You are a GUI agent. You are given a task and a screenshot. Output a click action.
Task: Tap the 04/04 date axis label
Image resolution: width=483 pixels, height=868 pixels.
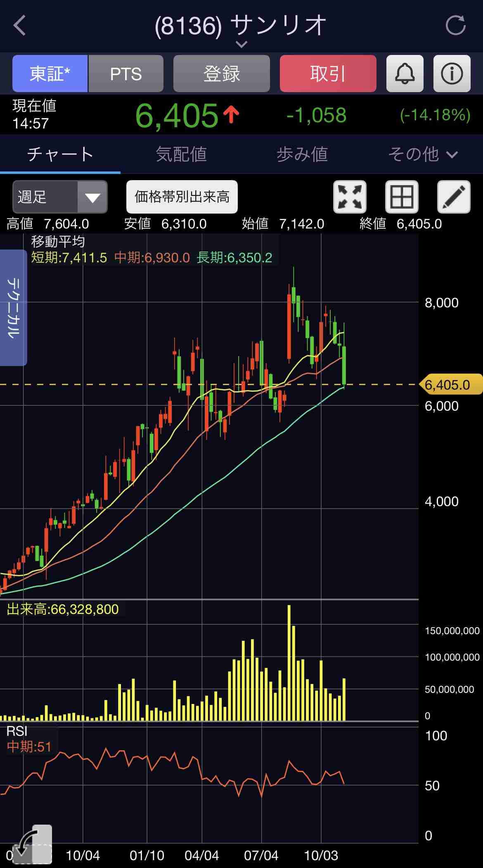[201, 855]
